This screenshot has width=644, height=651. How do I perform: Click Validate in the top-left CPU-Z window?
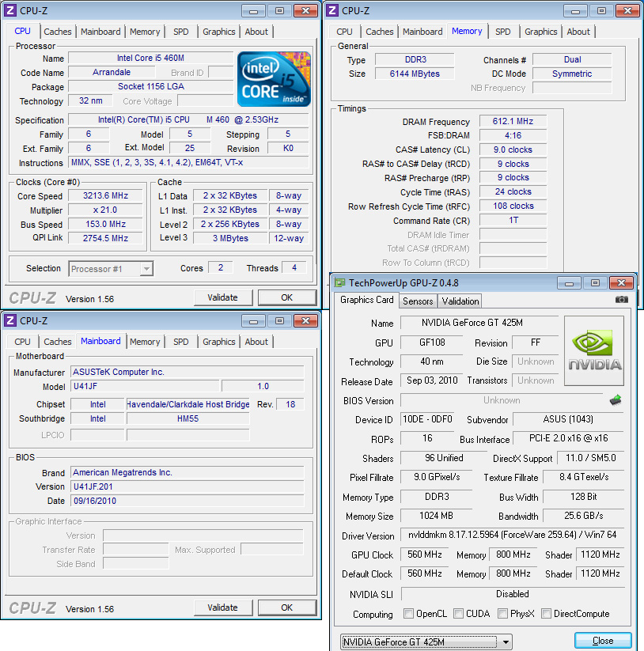(222, 297)
